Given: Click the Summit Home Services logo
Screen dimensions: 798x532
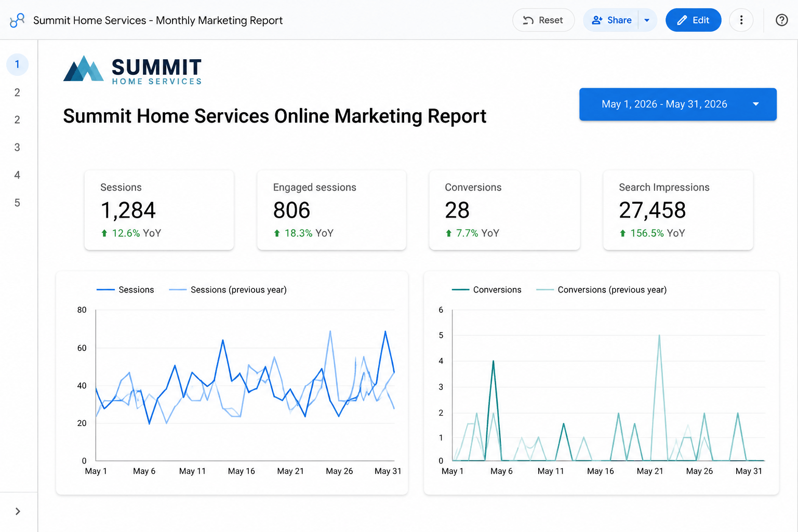Looking at the screenshot, I should point(132,70).
